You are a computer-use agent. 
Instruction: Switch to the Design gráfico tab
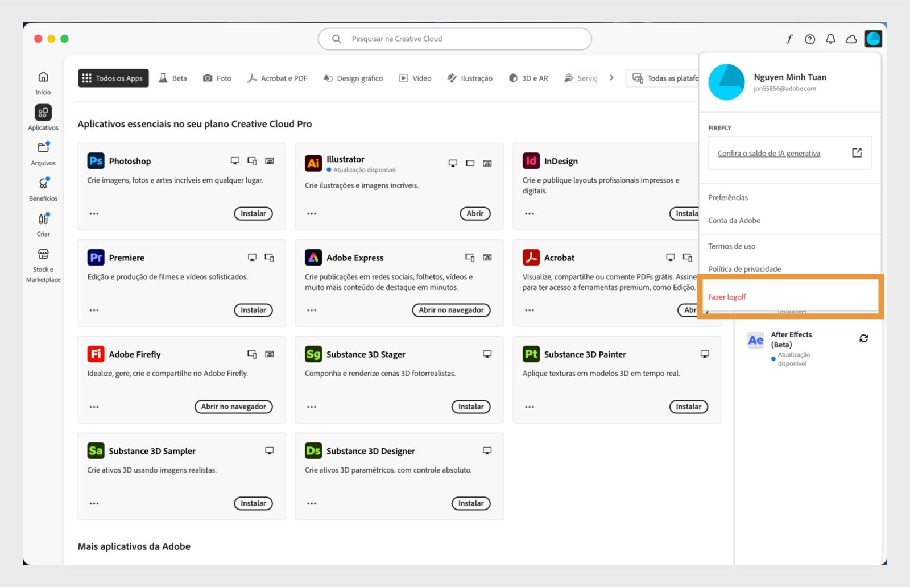[353, 78]
